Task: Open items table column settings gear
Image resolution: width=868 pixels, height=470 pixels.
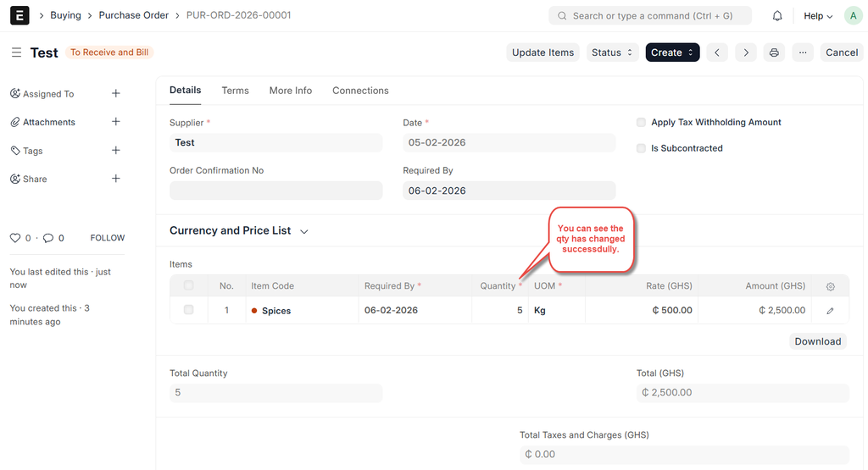Action: click(x=830, y=286)
